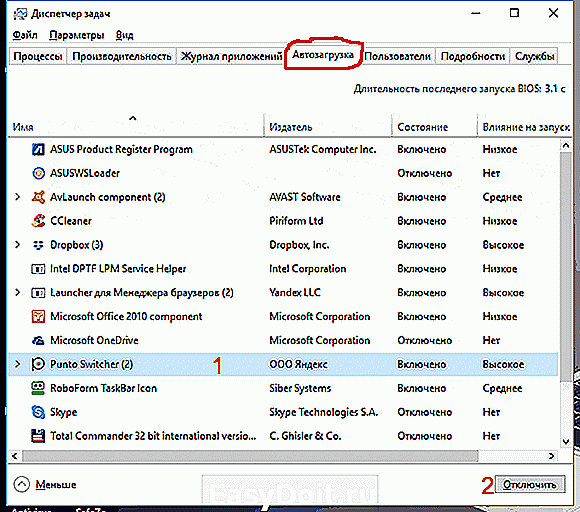Click the Меньше link
Viewport: 580px width, 512px height.
click(x=56, y=485)
